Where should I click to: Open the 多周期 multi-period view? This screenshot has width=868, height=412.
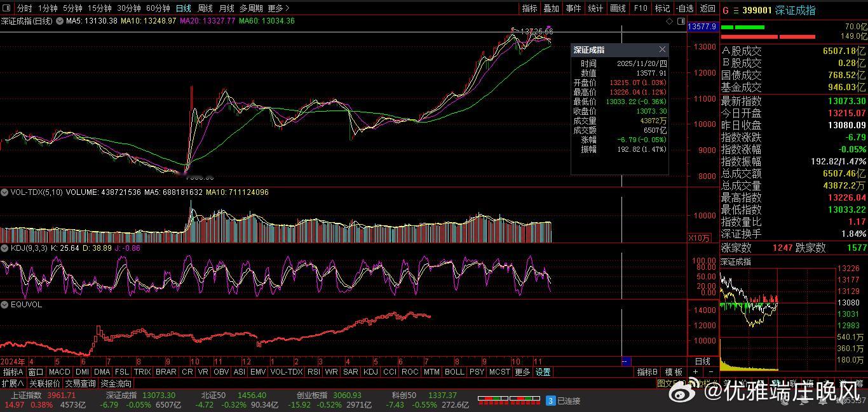coord(251,8)
